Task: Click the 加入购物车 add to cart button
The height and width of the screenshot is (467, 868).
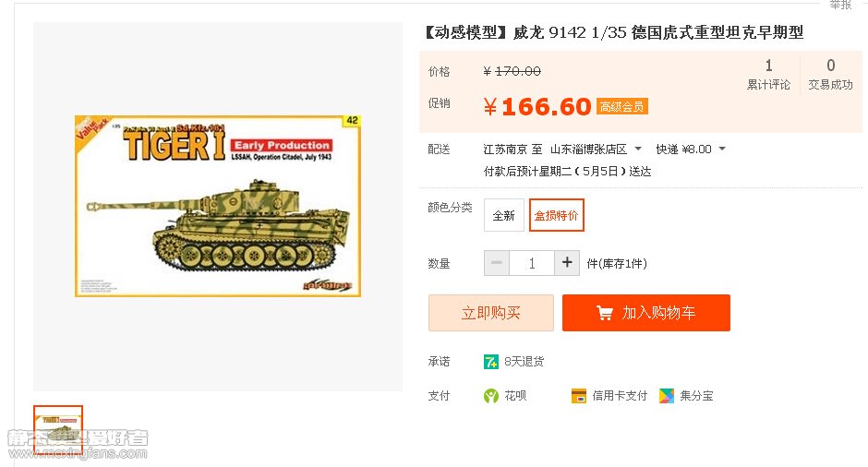Action: (646, 313)
